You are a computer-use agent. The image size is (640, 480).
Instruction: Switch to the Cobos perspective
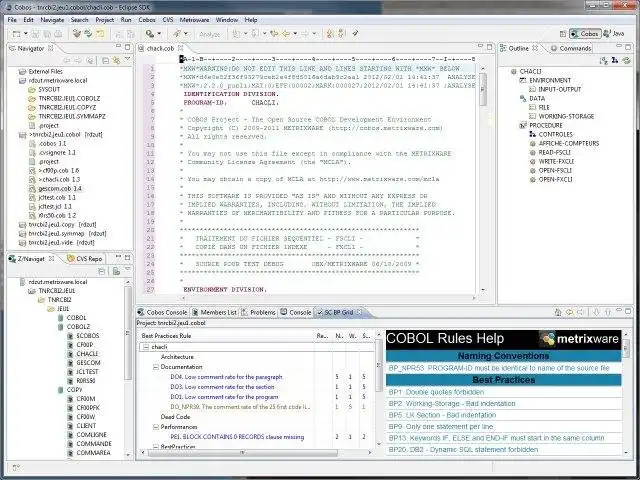tap(585, 34)
